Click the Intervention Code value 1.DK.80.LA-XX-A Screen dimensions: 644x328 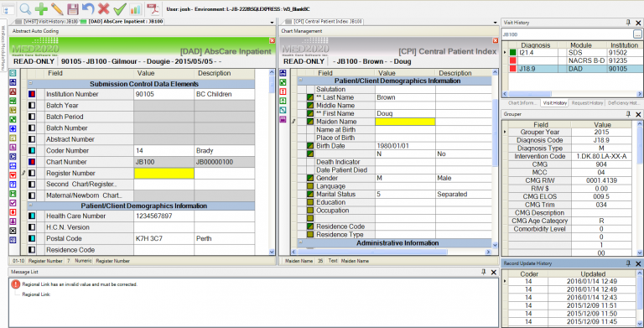point(603,156)
